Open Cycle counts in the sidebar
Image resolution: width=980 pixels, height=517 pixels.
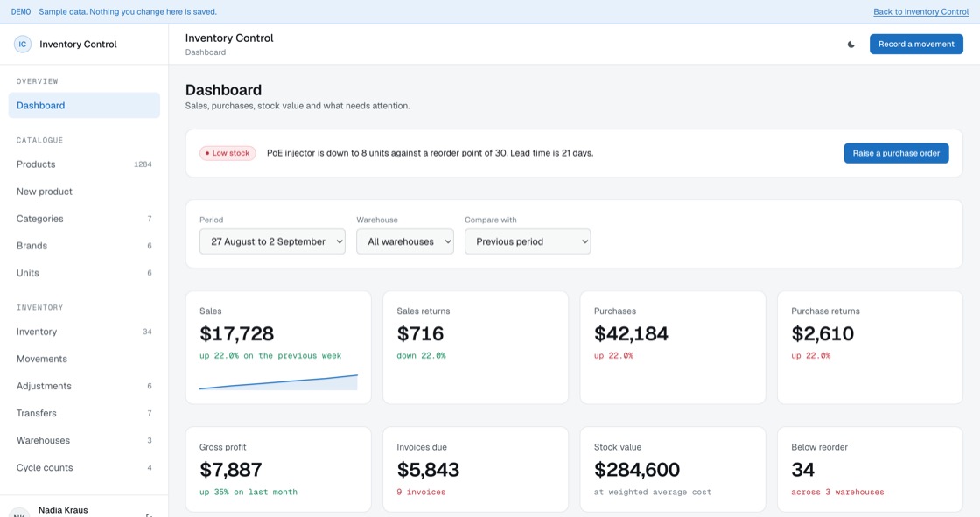(84, 468)
